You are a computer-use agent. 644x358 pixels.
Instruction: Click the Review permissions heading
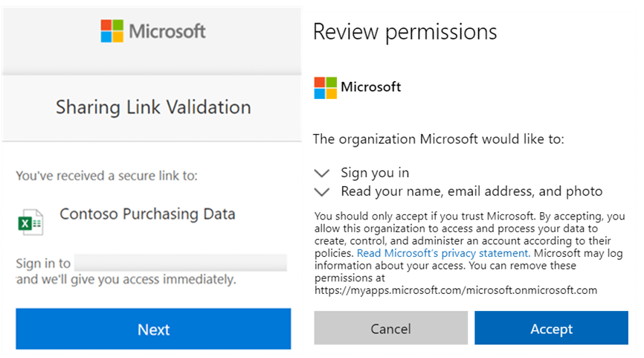click(405, 32)
